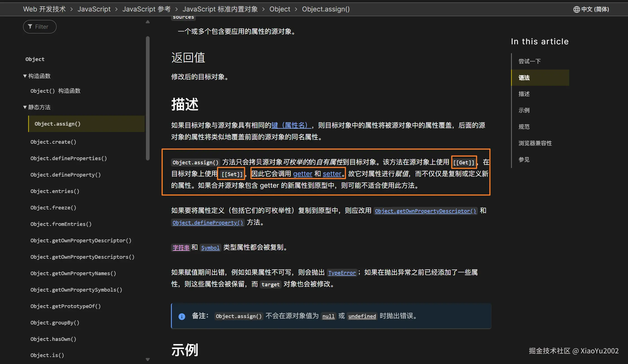Collapse the 构造函数 section in sidebar
Viewport: 628px width, 364px height.
pyautogui.click(x=25, y=76)
